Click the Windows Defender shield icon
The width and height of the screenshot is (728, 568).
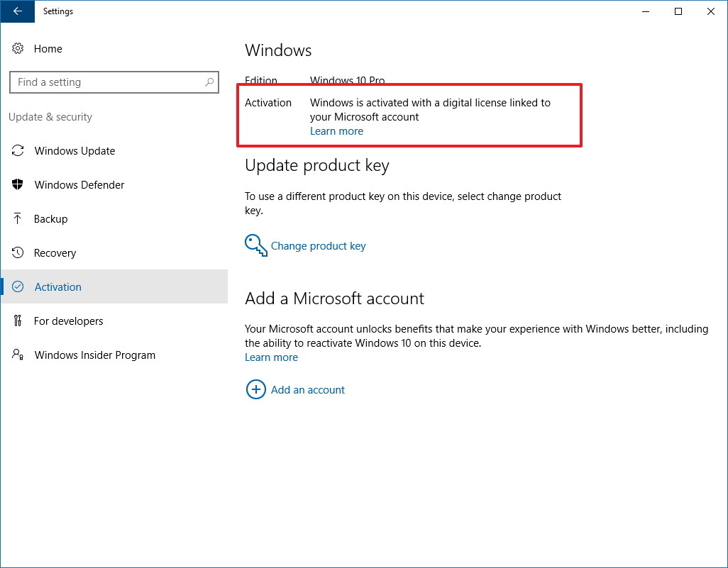(x=21, y=184)
